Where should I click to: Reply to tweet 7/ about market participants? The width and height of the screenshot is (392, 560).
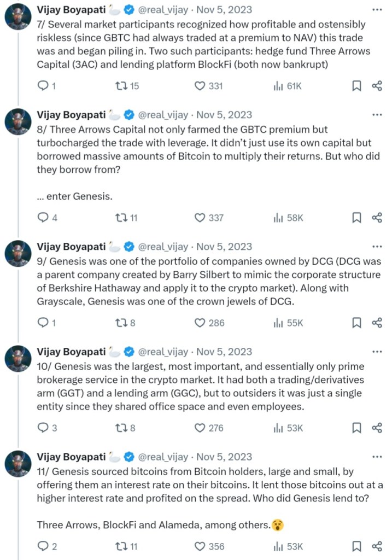pyautogui.click(x=43, y=86)
